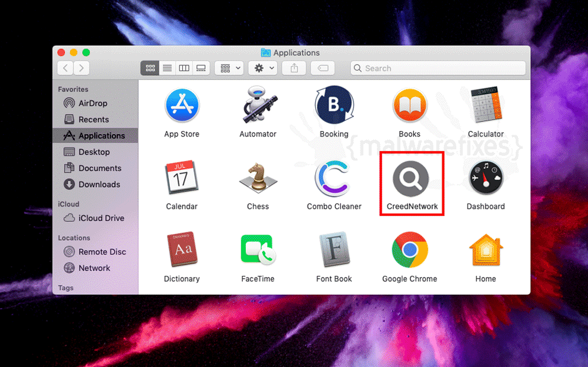Click the Google Chrome name label

click(x=410, y=279)
